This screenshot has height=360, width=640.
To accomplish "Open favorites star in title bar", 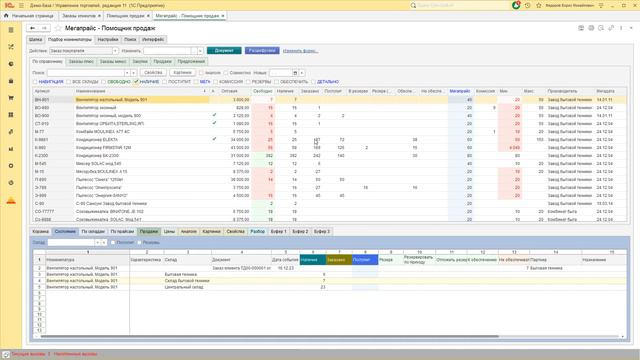I will coord(538,5).
